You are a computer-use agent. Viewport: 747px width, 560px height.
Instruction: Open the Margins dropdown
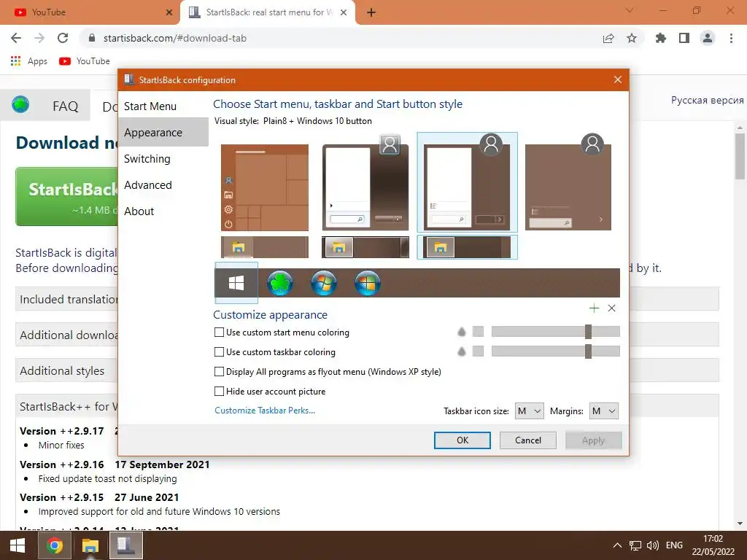[x=603, y=411]
